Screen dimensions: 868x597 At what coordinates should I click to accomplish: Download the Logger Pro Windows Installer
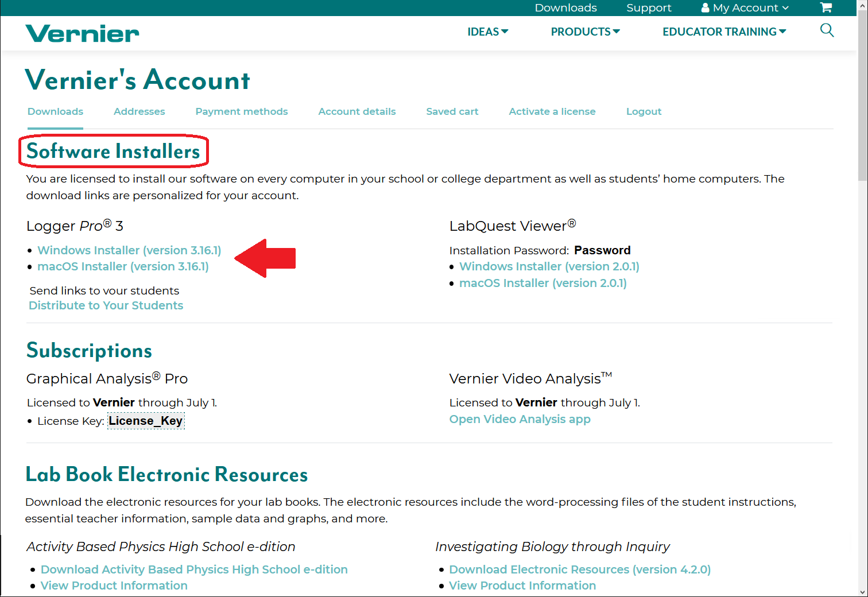(x=129, y=250)
